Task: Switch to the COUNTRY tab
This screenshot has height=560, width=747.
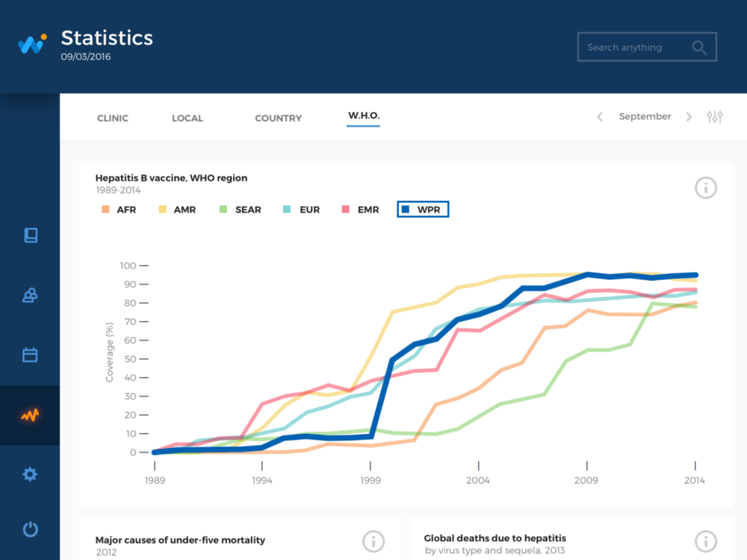Action: click(x=278, y=118)
